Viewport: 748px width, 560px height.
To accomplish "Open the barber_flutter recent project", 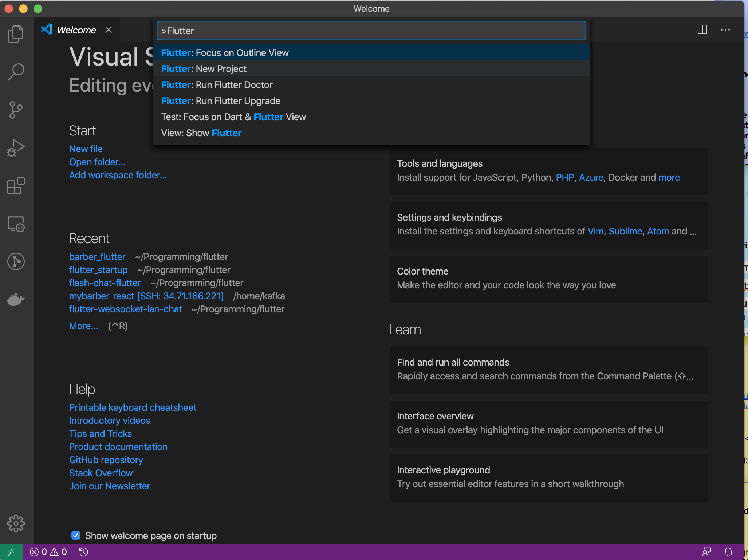I will 97,257.
